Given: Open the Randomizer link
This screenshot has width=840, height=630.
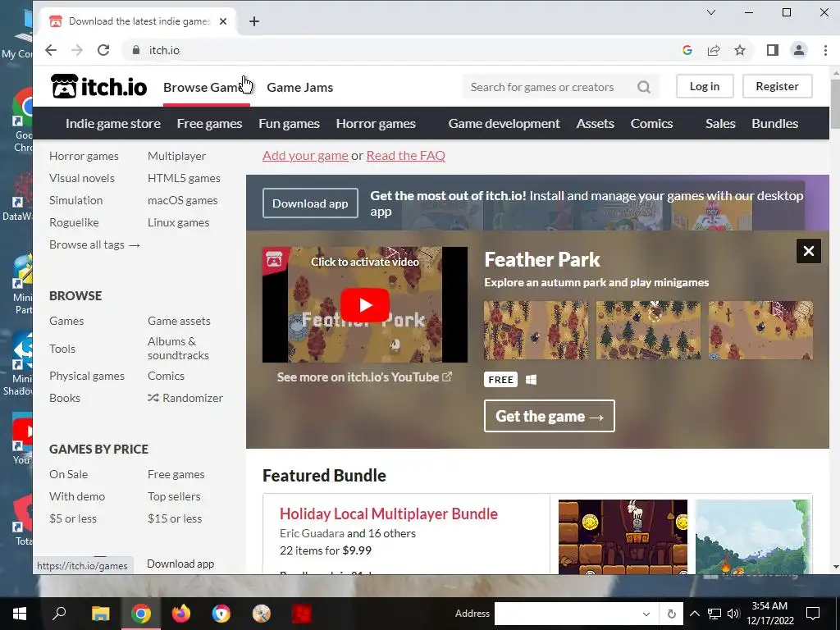Looking at the screenshot, I should pos(185,398).
